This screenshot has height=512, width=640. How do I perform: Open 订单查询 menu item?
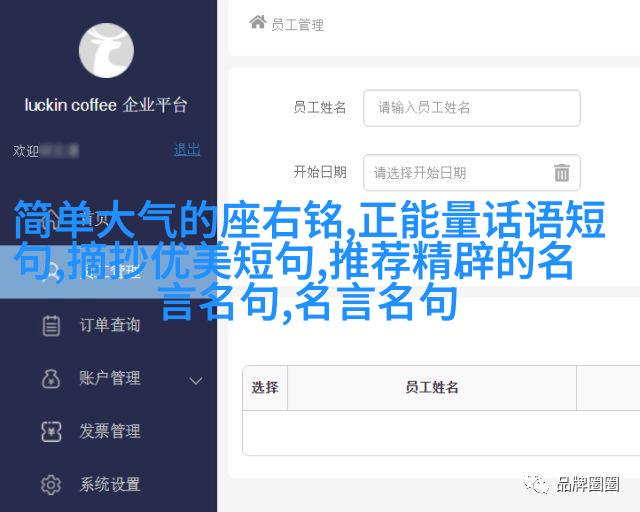[x=110, y=325]
